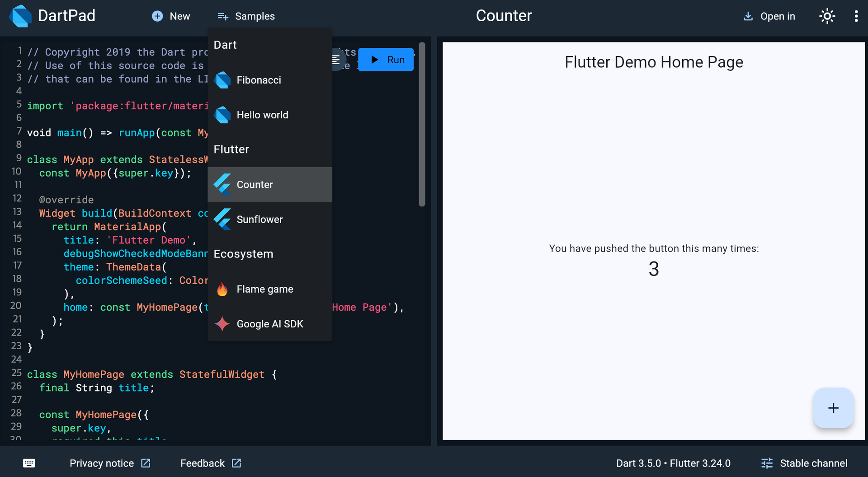Click 'super.key,' on line 29
Screen dimensions: 868x477
click(x=81, y=428)
